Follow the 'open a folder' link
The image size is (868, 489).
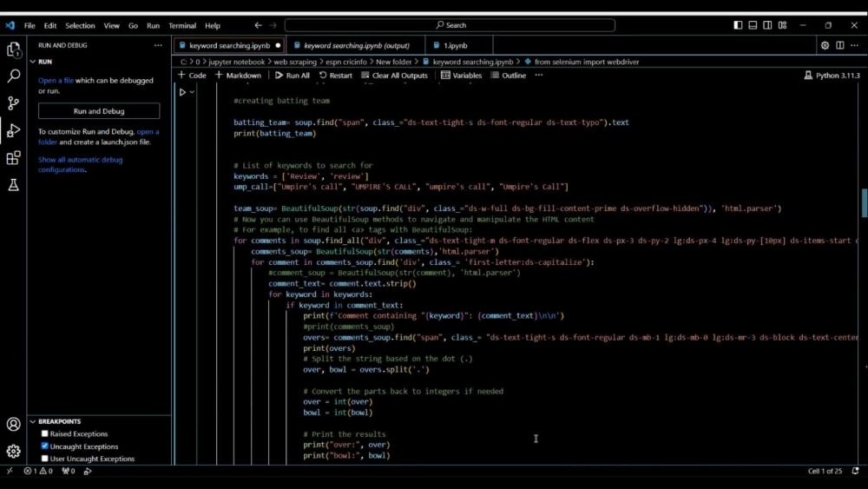(98, 136)
